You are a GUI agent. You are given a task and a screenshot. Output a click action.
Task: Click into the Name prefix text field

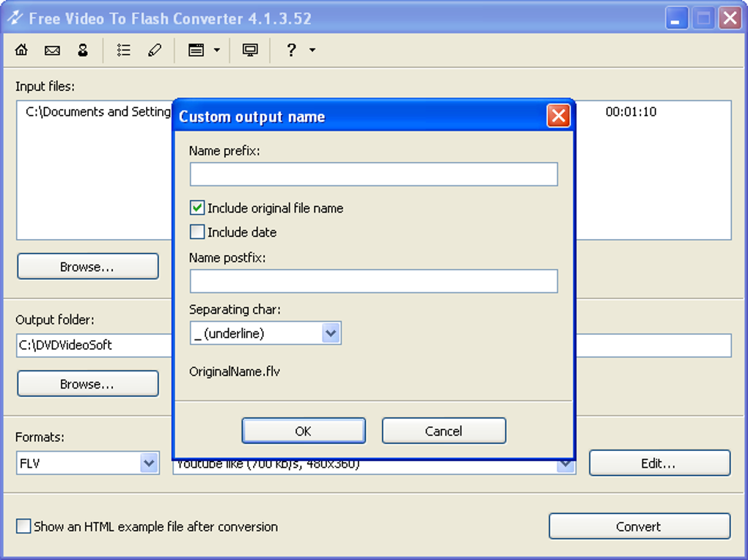(x=373, y=174)
